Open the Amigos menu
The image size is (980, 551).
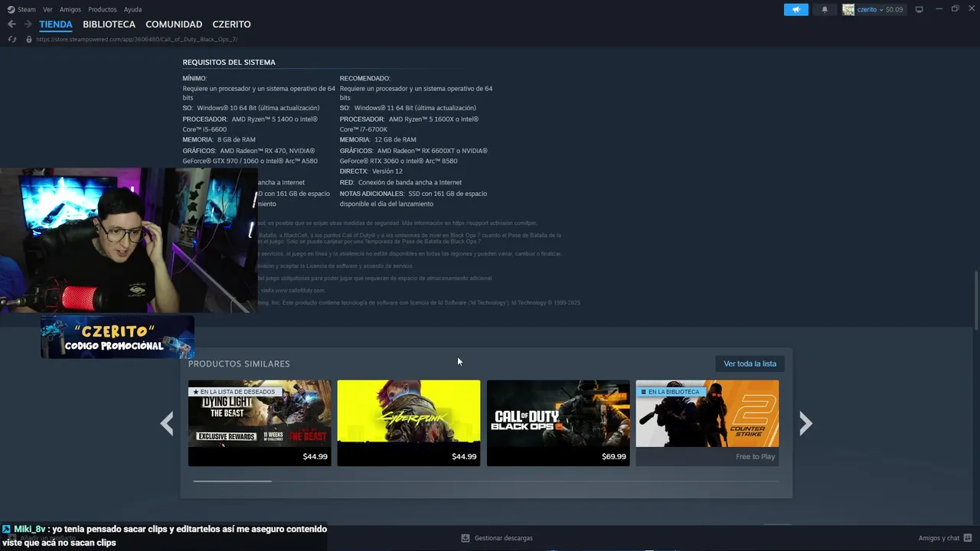(70, 9)
